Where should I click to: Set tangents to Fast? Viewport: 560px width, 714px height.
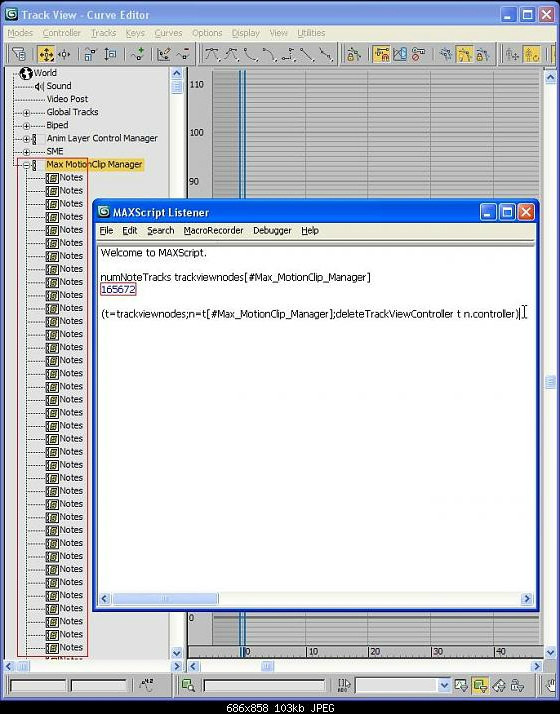tap(250, 55)
